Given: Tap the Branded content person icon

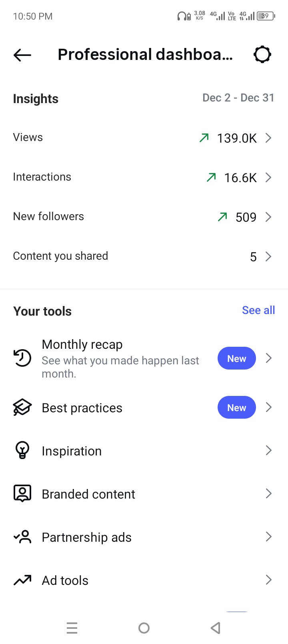Looking at the screenshot, I should (x=22, y=493).
